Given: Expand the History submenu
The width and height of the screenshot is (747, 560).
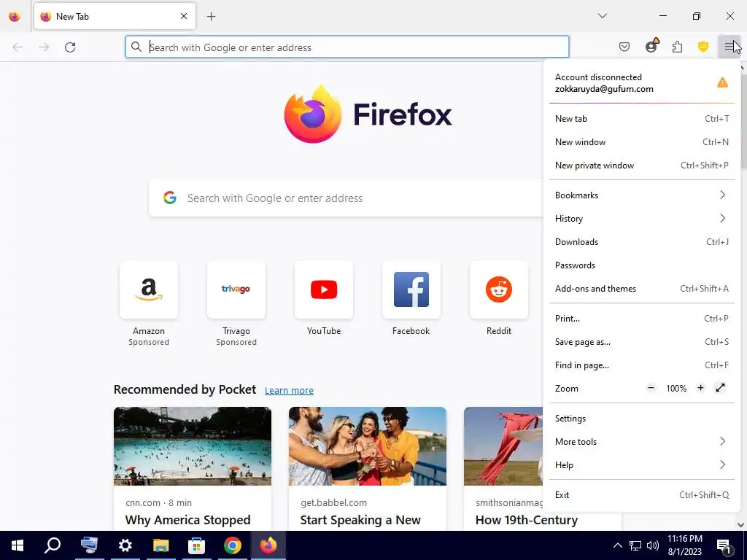Looking at the screenshot, I should click(x=642, y=219).
